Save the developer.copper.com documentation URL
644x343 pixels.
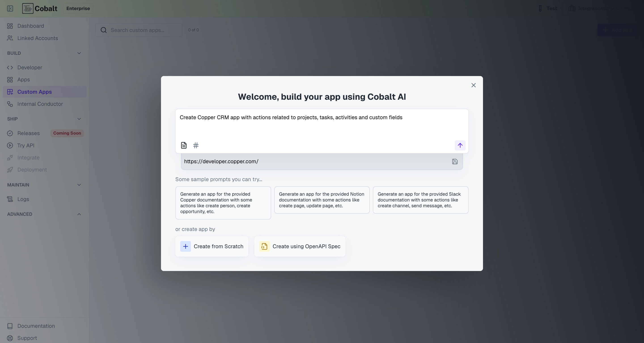coord(455,161)
